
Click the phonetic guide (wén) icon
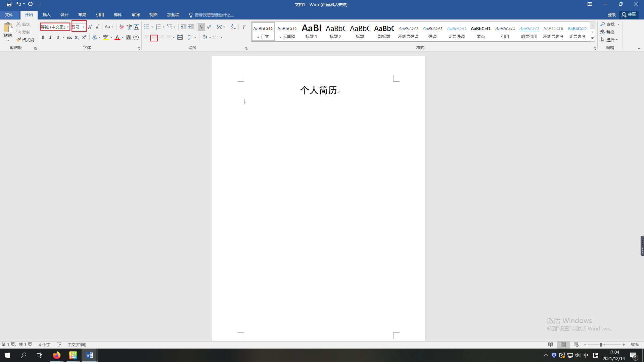coord(129,27)
